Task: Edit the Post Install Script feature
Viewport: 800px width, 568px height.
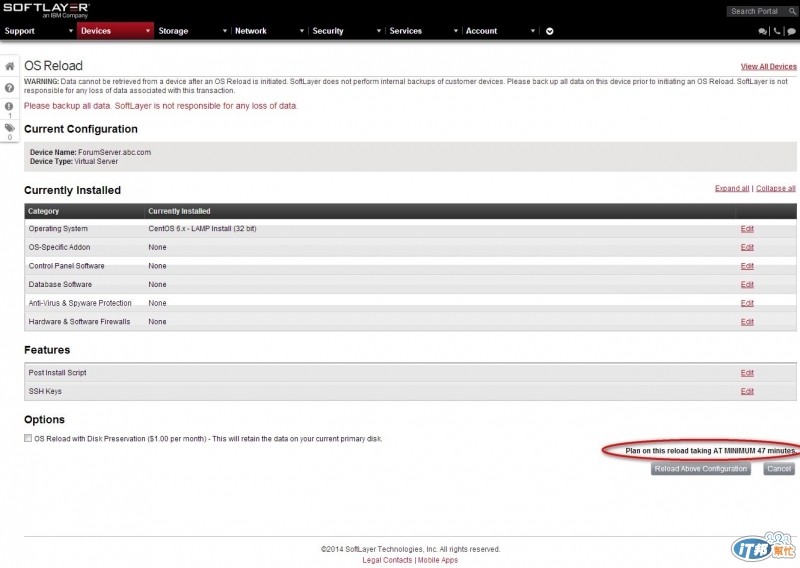Action: (747, 373)
